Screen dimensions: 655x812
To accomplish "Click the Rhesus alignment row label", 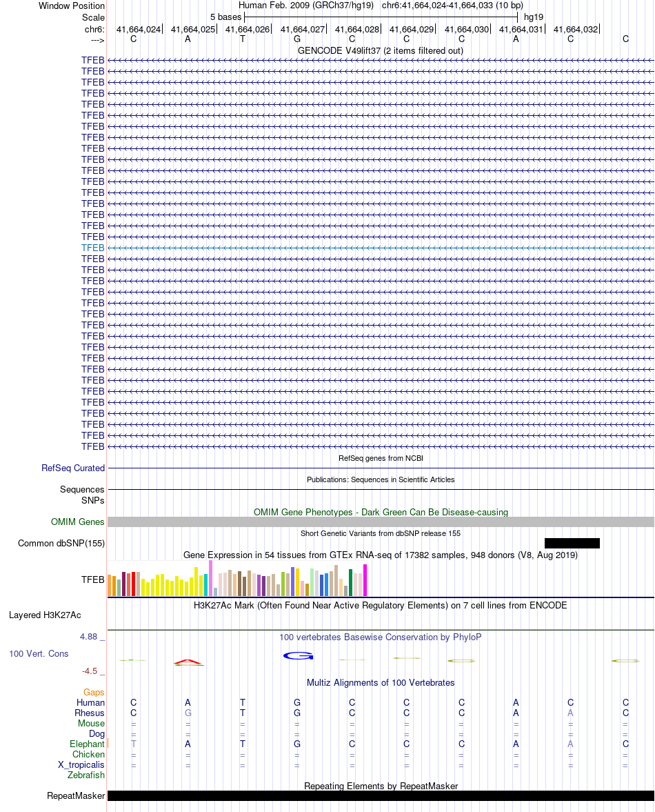I will [x=90, y=713].
